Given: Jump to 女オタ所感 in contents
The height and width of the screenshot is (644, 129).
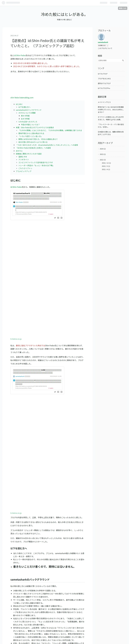Looking at the screenshot, I should tap(25, 119).
